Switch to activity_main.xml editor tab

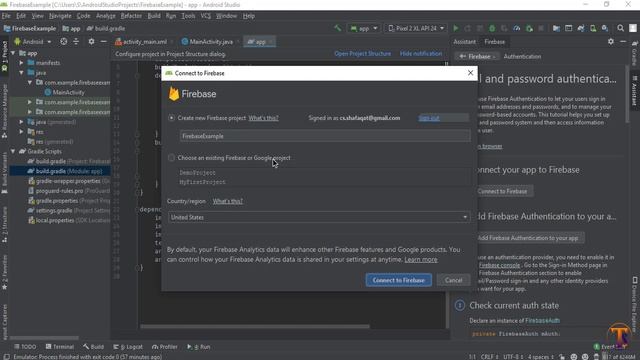point(143,42)
